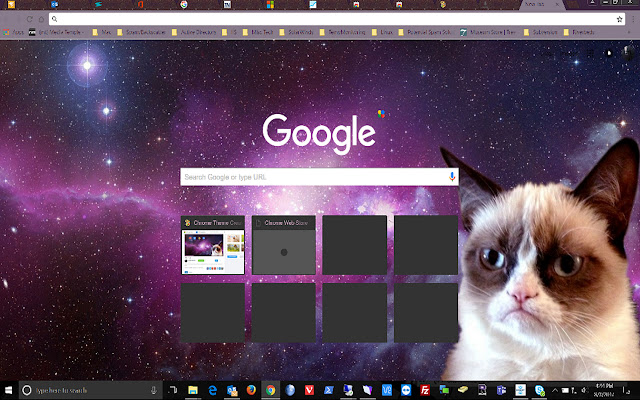Open Visual Studio purple icon in taskbar
Viewport: 640px width, 400px height.
(x=367, y=391)
